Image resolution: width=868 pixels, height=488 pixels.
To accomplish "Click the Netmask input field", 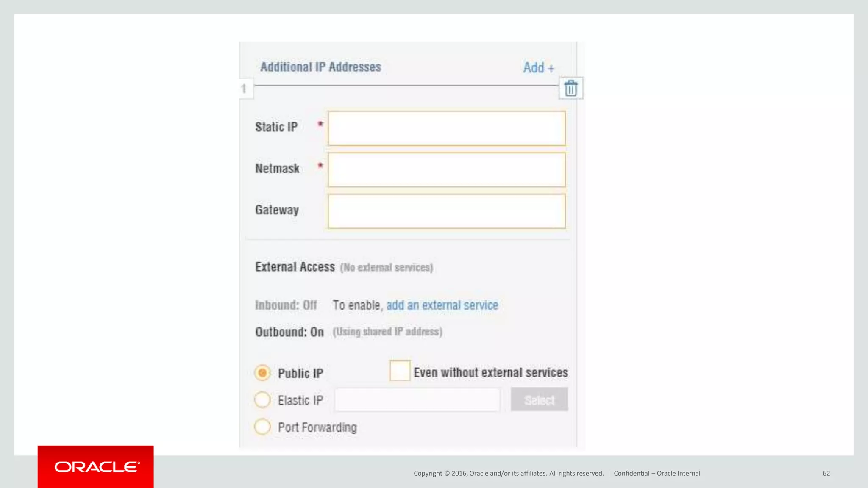I will tap(446, 170).
